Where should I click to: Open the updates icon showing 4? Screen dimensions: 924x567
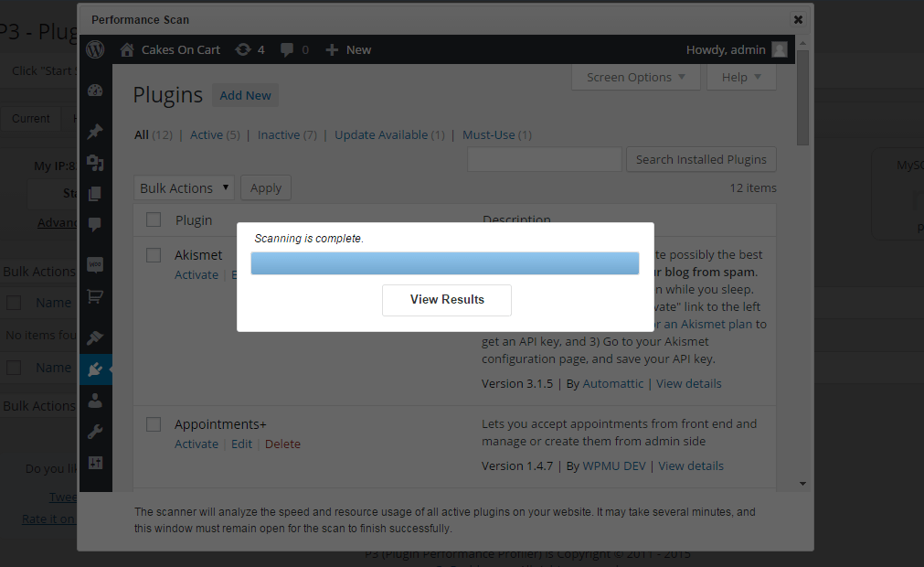tap(243, 49)
